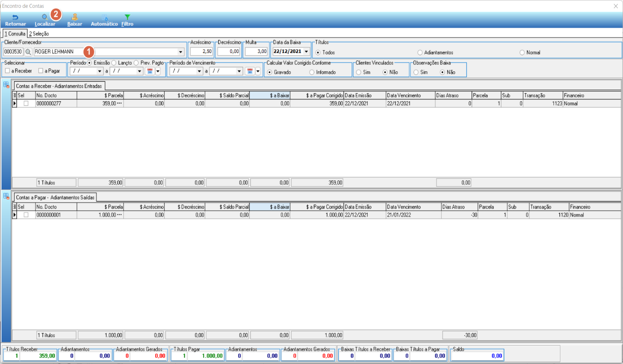The width and height of the screenshot is (623, 364).
Task: Click Pagar grid Transação column header
Action: pyautogui.click(x=549, y=207)
